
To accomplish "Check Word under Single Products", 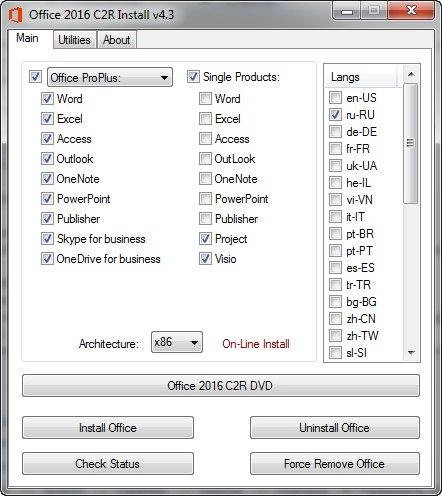I will 205,98.
